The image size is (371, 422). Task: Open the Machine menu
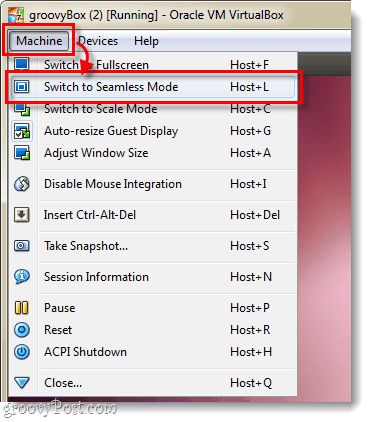(39, 41)
